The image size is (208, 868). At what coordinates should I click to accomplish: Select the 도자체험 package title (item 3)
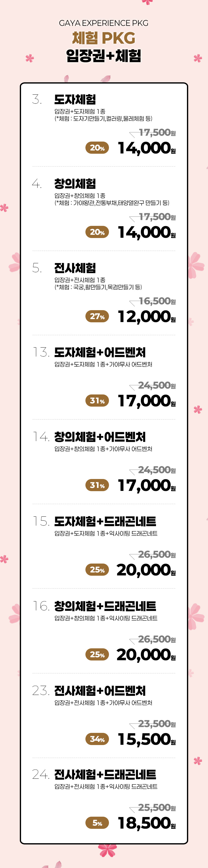point(75,99)
